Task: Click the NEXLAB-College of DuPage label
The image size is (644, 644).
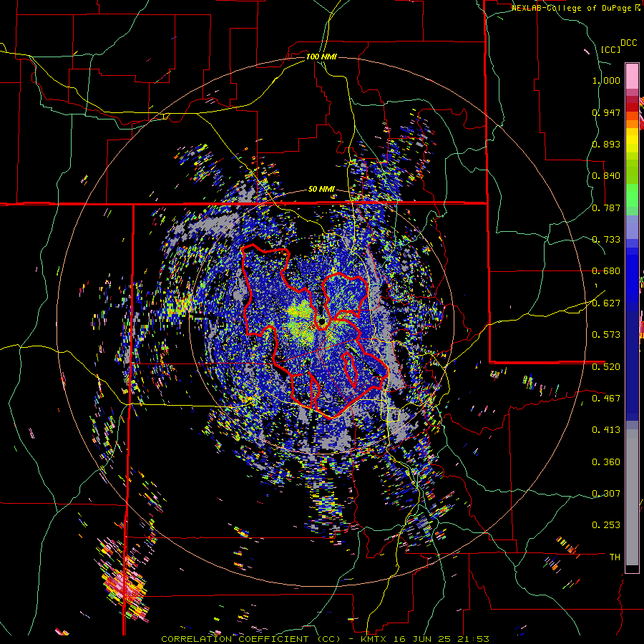Action: [572, 8]
